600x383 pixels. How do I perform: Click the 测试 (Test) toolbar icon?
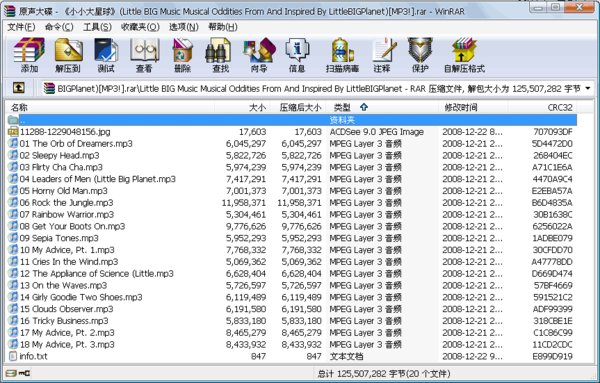tap(106, 55)
